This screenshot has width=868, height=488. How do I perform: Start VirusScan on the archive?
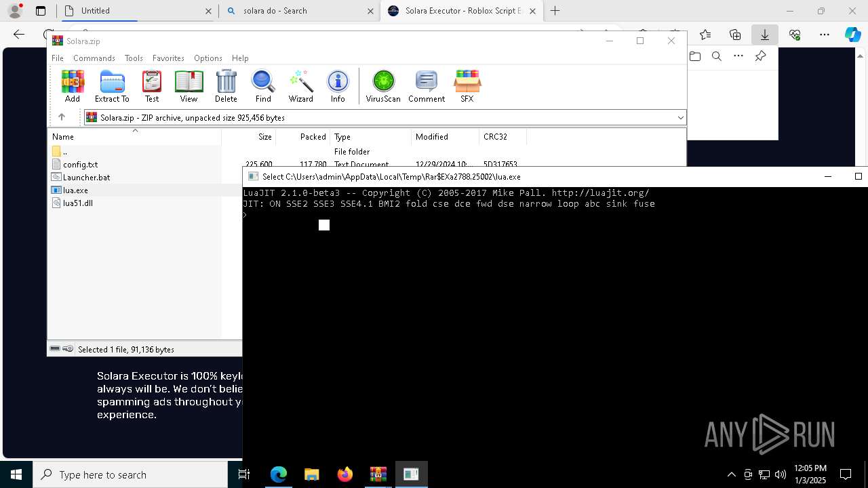(383, 86)
